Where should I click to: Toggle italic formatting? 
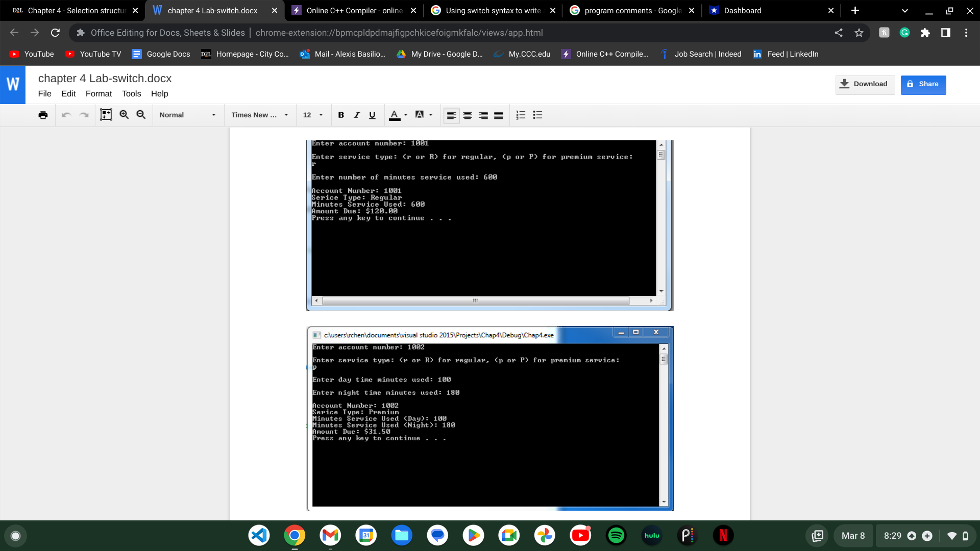[x=356, y=115]
